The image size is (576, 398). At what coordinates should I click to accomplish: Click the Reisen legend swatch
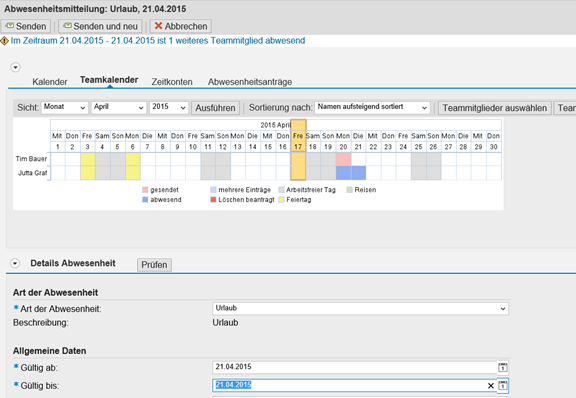(349, 190)
